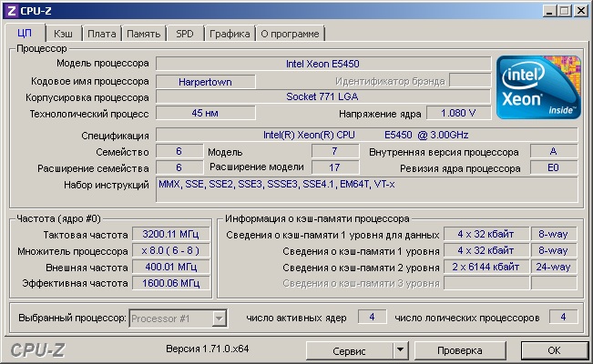Click the multiplier x 8.0 ( 6 - 8 ) value
This screenshot has width=593, height=364.
click(171, 250)
